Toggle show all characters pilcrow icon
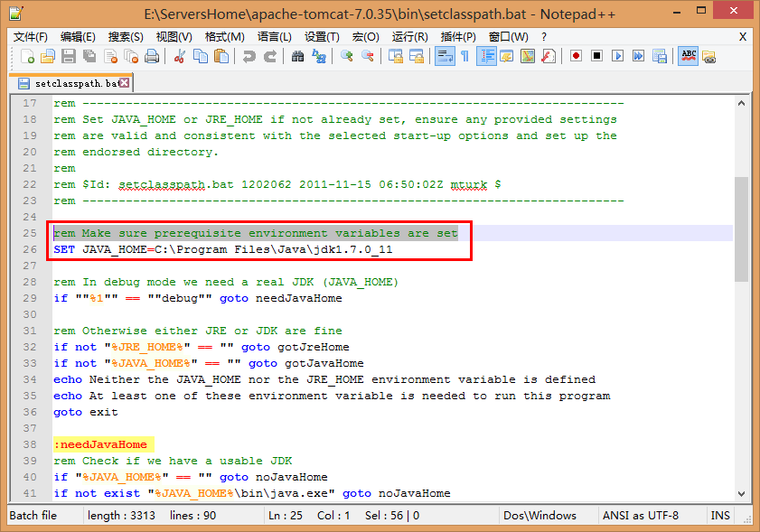The height and width of the screenshot is (532, 760). 464,57
